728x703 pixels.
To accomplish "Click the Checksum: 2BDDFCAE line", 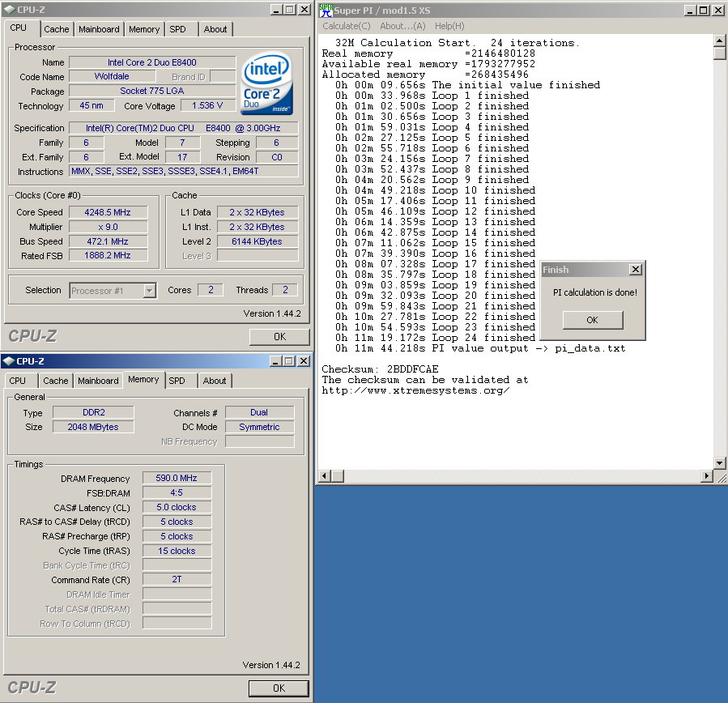I will pyautogui.click(x=380, y=369).
